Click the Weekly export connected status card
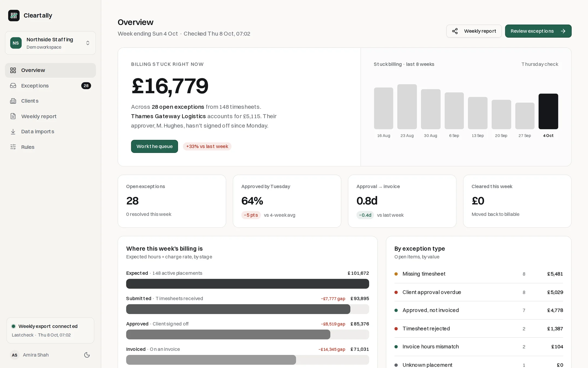 pos(50,330)
